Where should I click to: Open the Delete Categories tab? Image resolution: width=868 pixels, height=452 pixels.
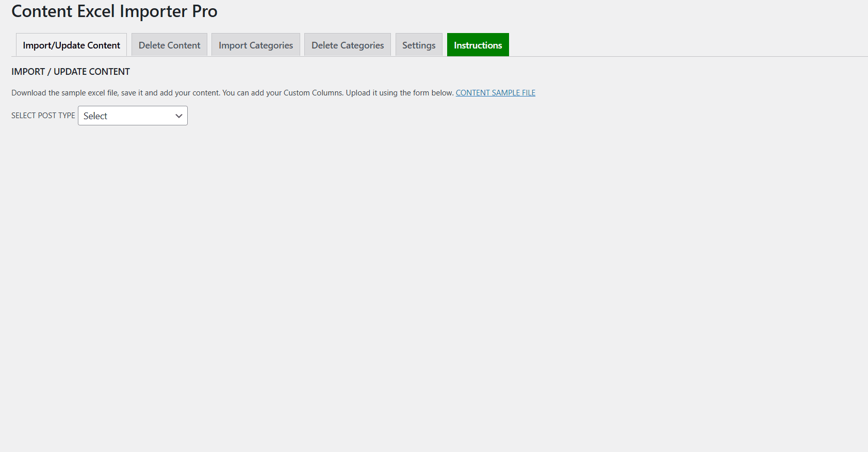click(x=348, y=45)
